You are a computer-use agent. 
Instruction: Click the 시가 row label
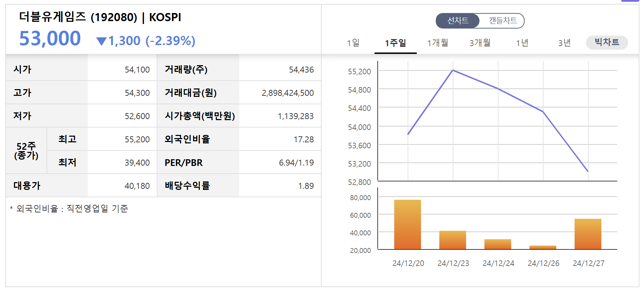(22, 69)
